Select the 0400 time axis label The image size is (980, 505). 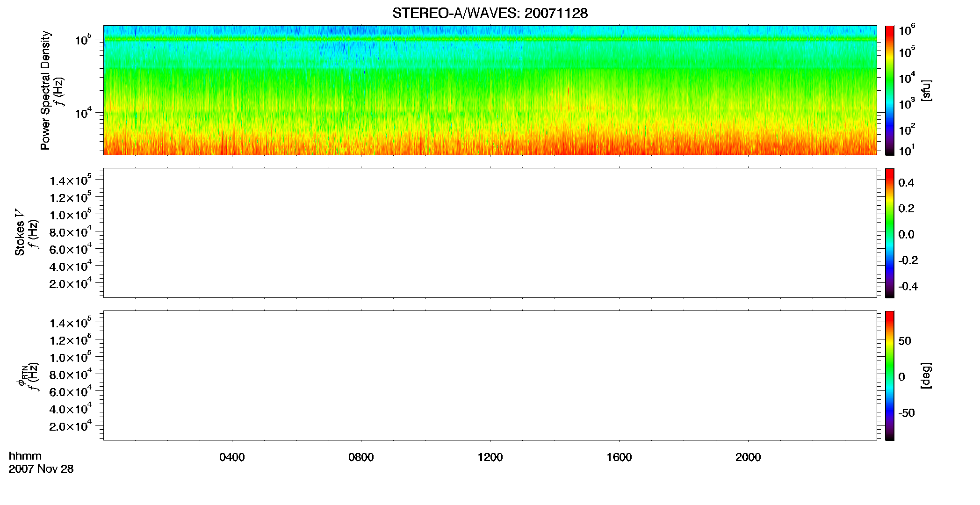[232, 457]
